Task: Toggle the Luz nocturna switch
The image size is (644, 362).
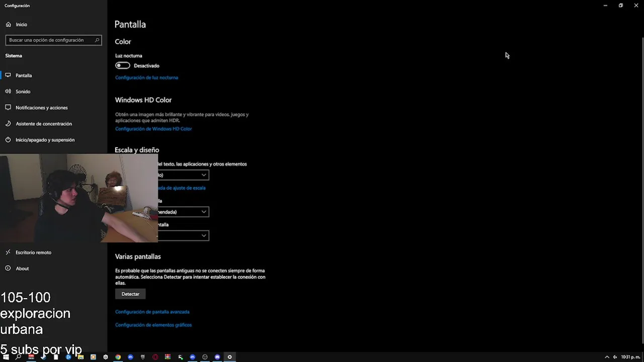Action: 123,66
